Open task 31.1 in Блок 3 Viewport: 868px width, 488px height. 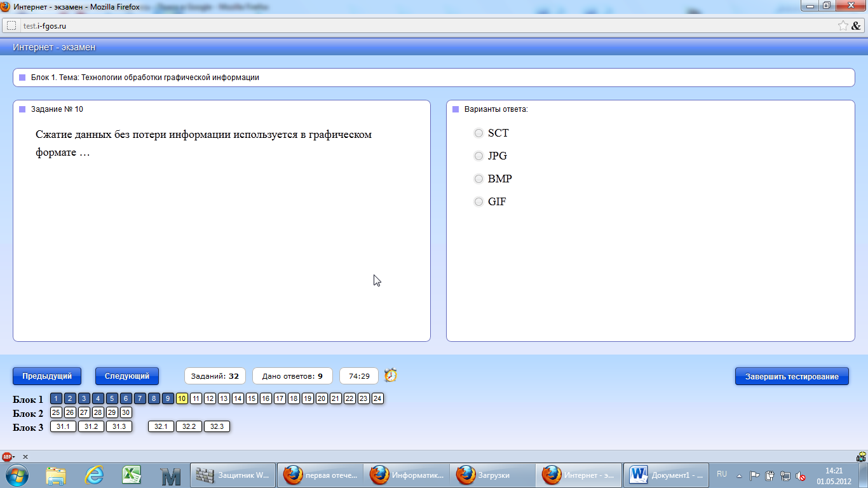coord(63,427)
